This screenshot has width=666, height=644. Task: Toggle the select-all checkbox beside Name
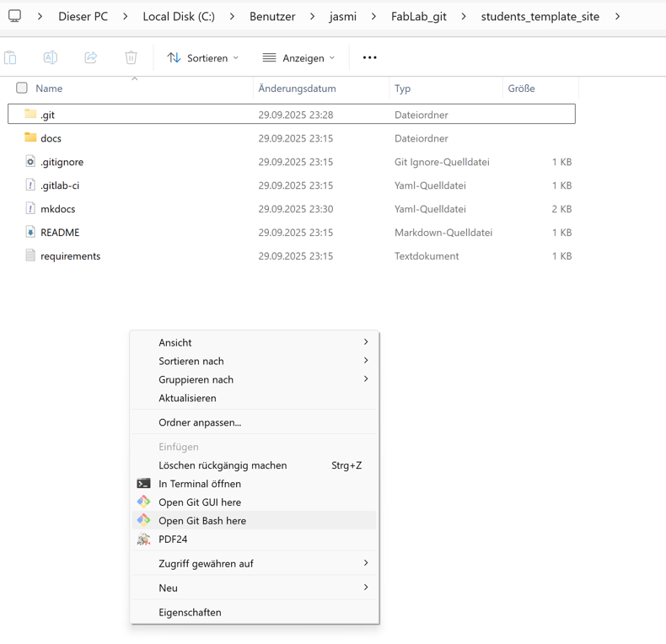(x=22, y=88)
